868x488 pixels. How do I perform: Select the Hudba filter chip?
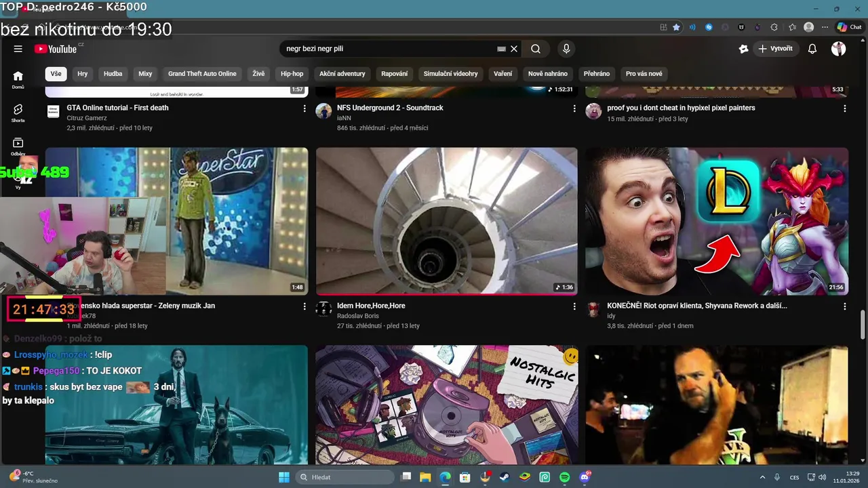(x=113, y=74)
